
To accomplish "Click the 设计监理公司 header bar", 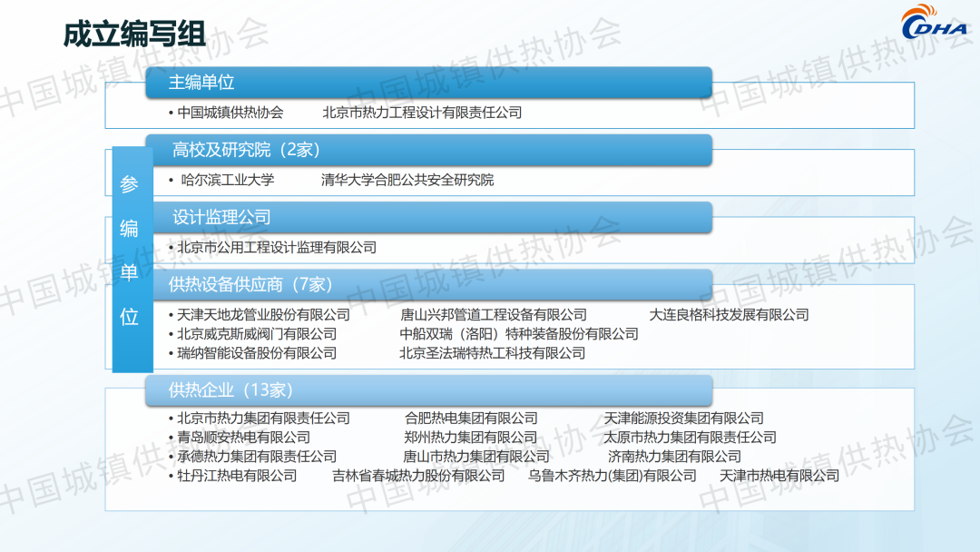I will pos(428,218).
